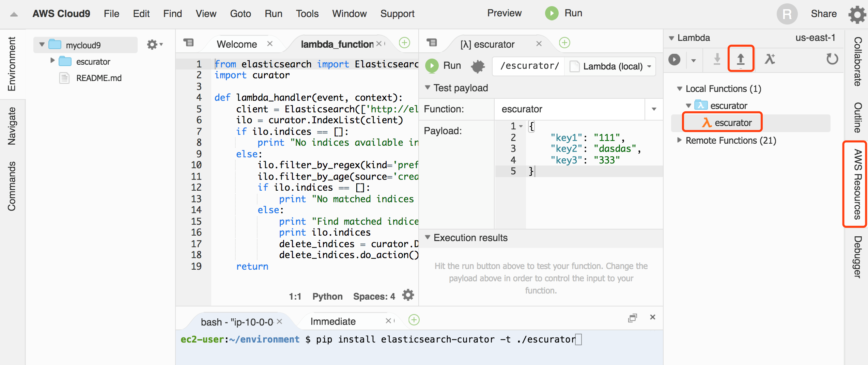This screenshot has width=868, height=365.
Task: Create a new Lambda function
Action: 770,59
